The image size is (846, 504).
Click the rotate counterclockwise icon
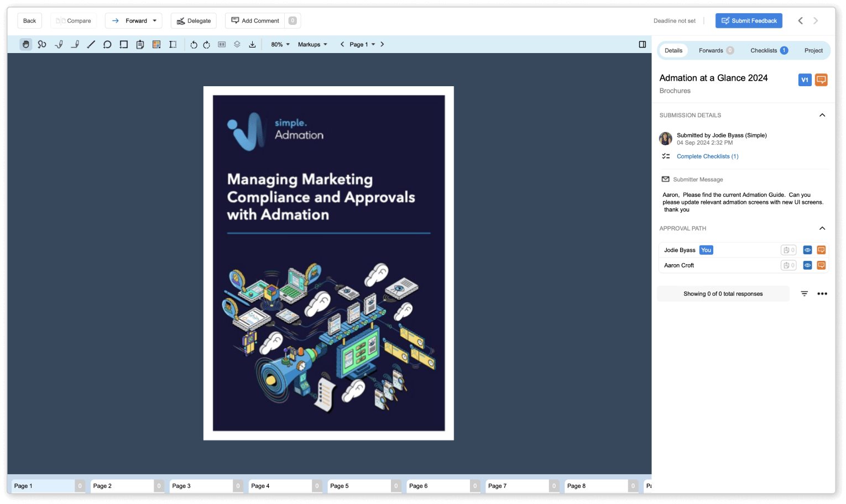[x=194, y=45]
